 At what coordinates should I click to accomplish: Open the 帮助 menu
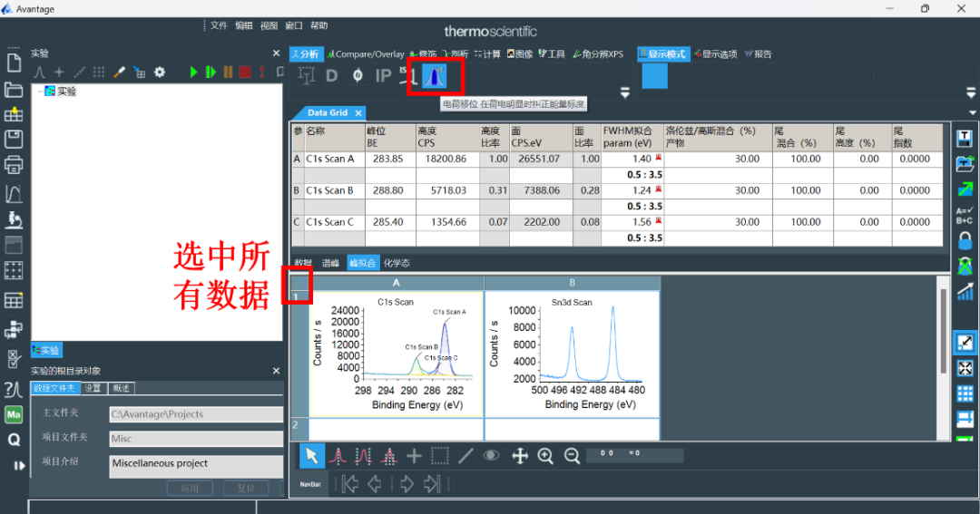[318, 25]
